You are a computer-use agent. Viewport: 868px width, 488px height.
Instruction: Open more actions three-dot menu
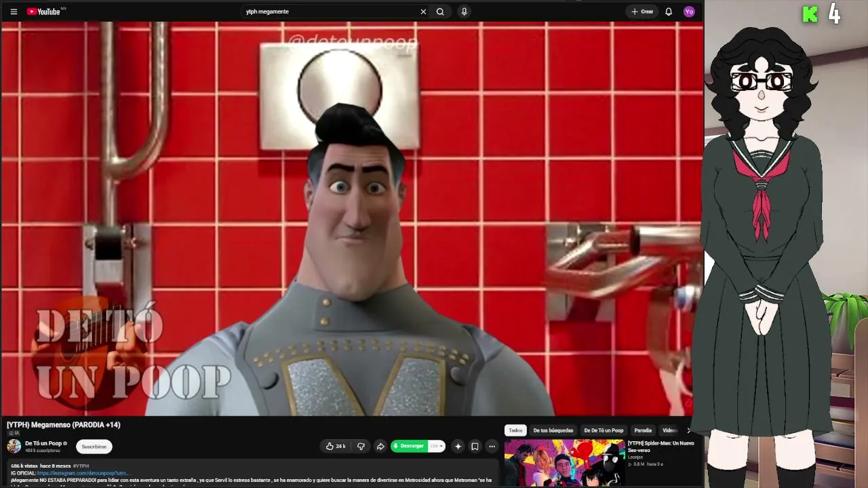tap(492, 446)
